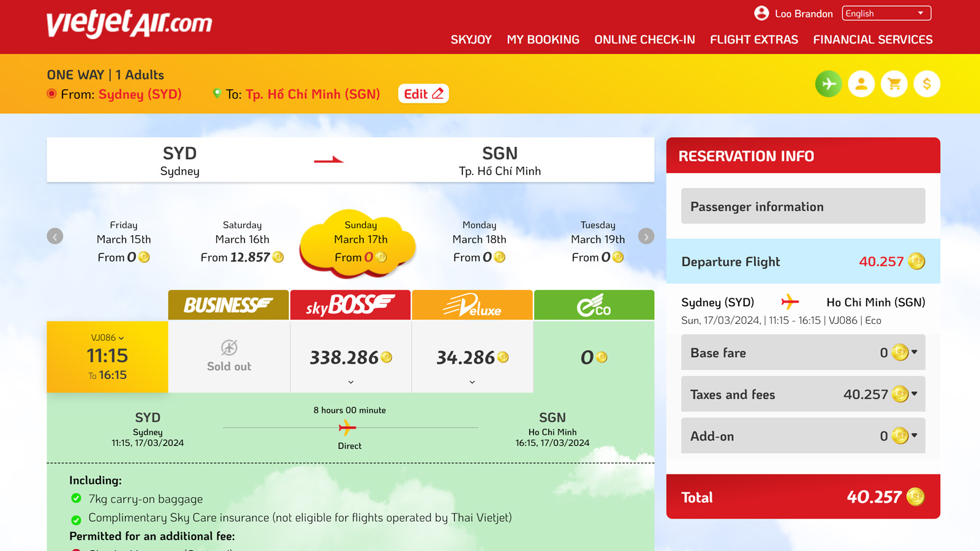This screenshot has height=551, width=980.
Task: Click Departure Flight row
Action: coord(803,261)
